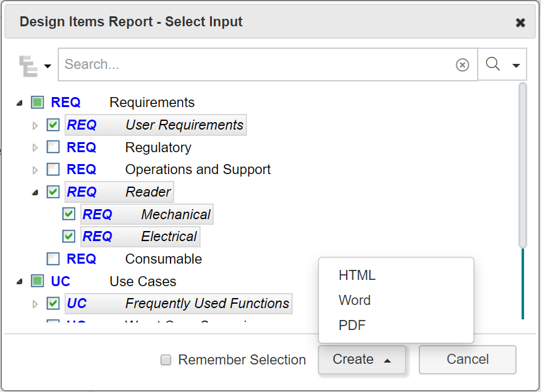Uncheck the User Requirements checkbox
Viewport: 541px width, 392px height.
click(53, 125)
